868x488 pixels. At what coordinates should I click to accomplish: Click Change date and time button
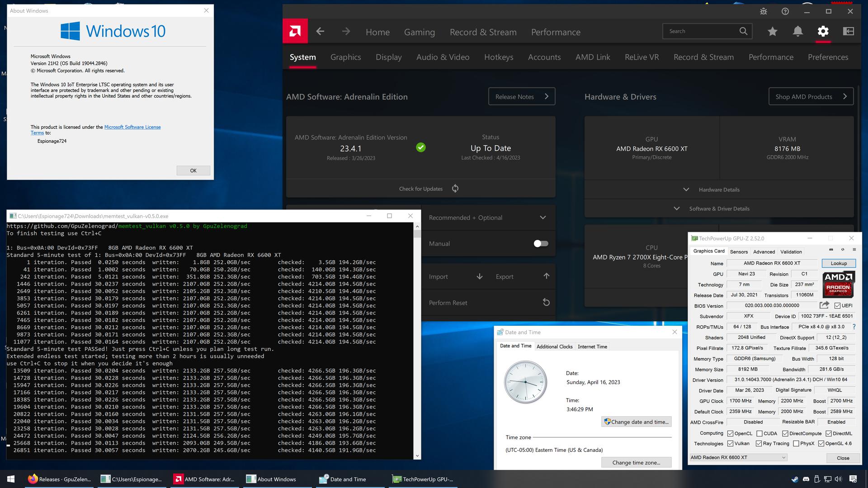pos(636,422)
